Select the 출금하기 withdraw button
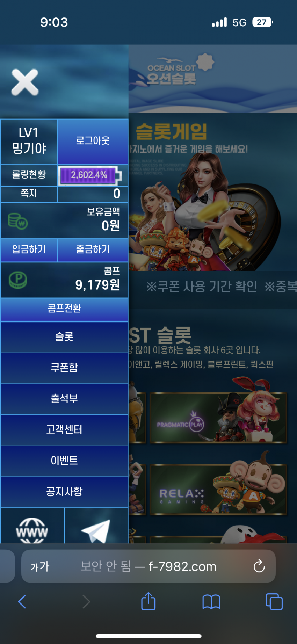 tap(93, 249)
